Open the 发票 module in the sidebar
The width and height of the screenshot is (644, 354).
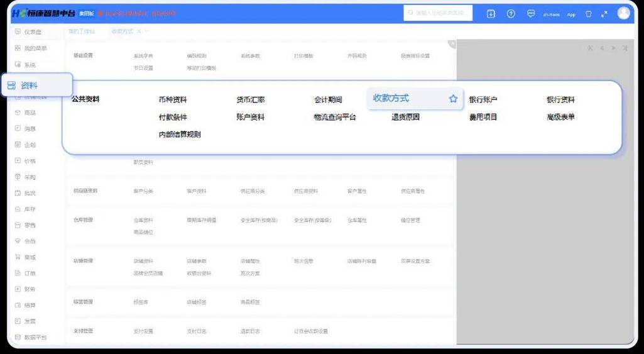coord(25,321)
